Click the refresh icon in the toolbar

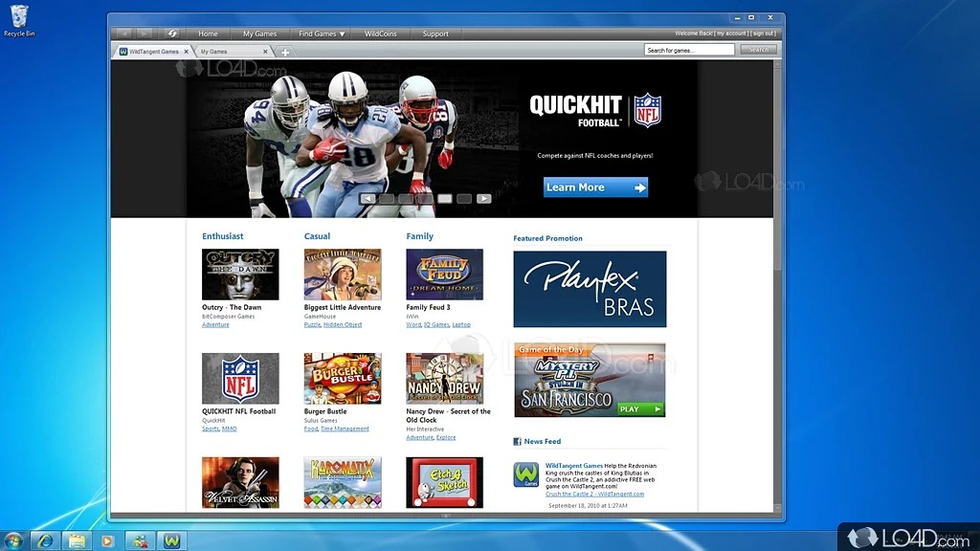pos(172,33)
